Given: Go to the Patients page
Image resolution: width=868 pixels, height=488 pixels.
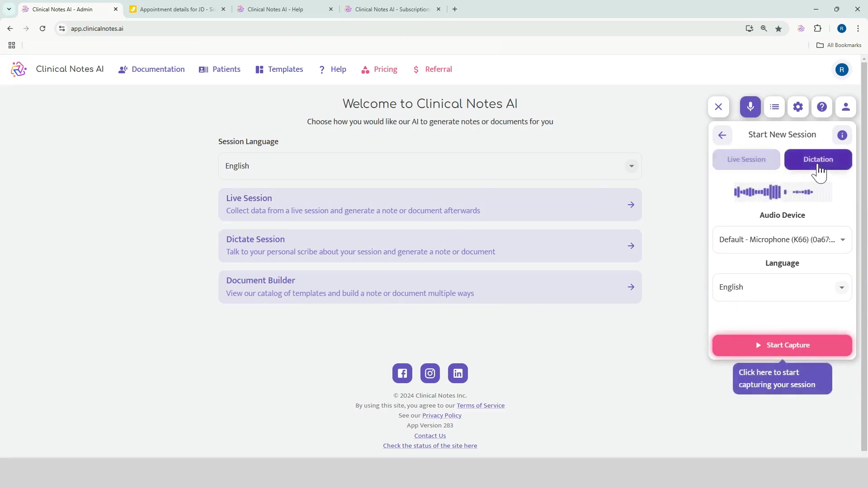Looking at the screenshot, I should pos(220,70).
